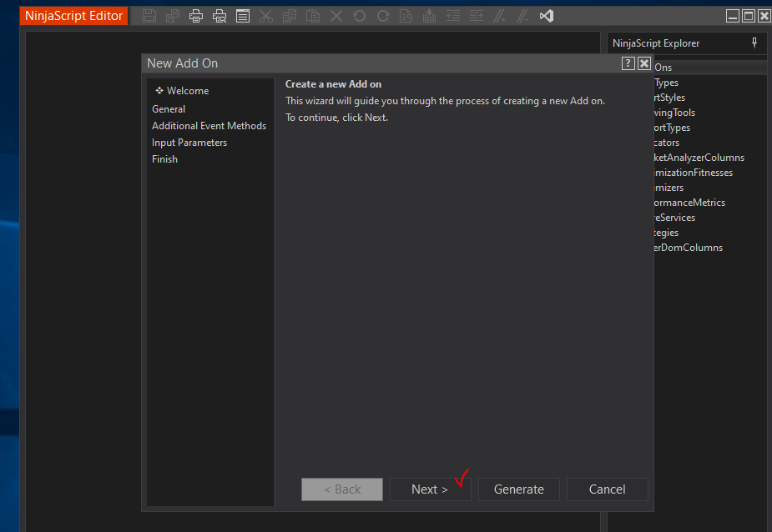Open the ImportTypes folder ending 'ortTypes'
Image resolution: width=772 pixels, height=532 pixels.
[x=672, y=128]
